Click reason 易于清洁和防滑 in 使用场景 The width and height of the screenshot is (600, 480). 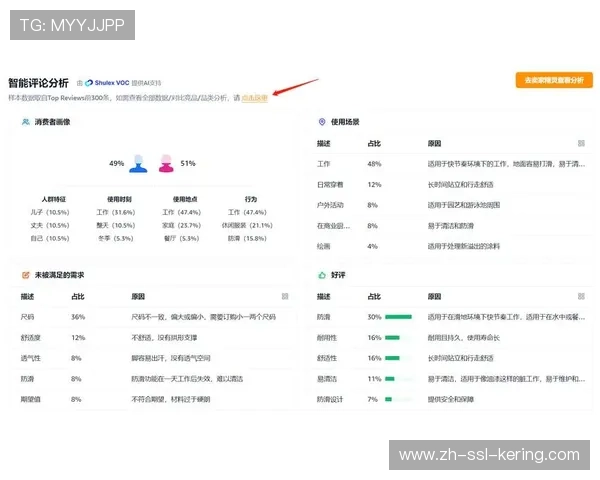(451, 226)
